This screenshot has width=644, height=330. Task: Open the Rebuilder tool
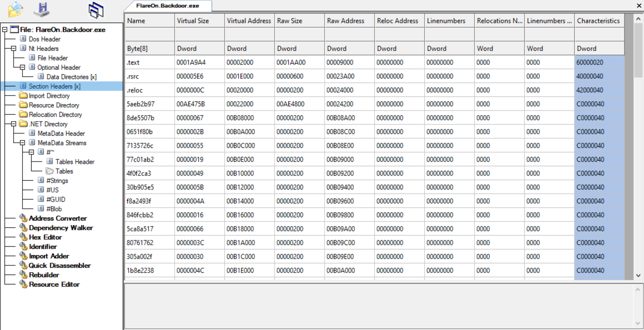tap(44, 275)
